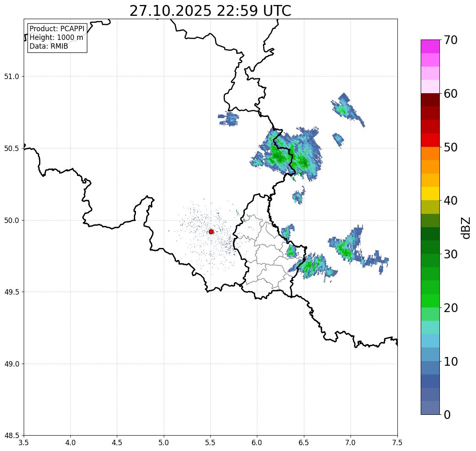The width and height of the screenshot is (476, 451).
Task: Click the colorbar tick label 20
Action: click(x=450, y=308)
